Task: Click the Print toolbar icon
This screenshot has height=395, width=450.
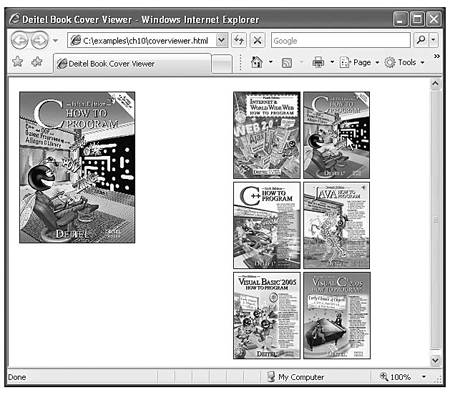Action: click(318, 62)
